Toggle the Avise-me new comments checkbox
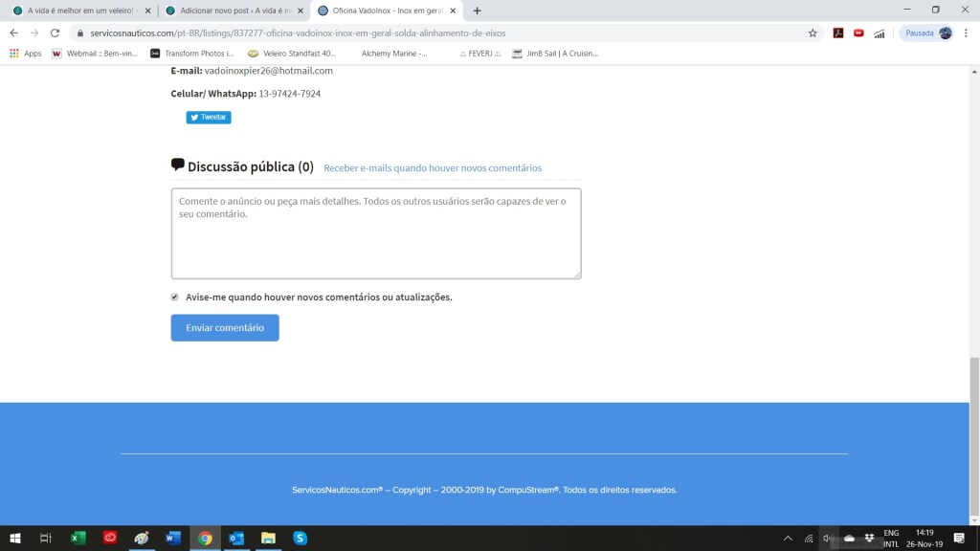Viewport: 980px width, 551px height. pyautogui.click(x=175, y=298)
